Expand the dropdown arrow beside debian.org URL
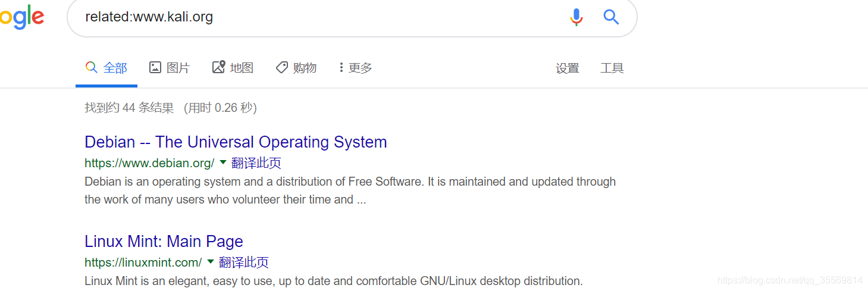The image size is (868, 291). pyautogui.click(x=223, y=162)
